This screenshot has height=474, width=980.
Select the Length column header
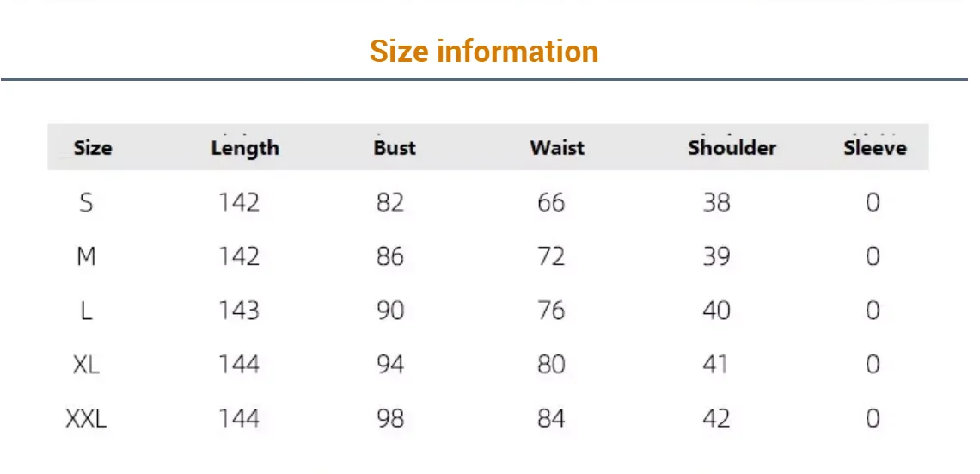point(245,148)
